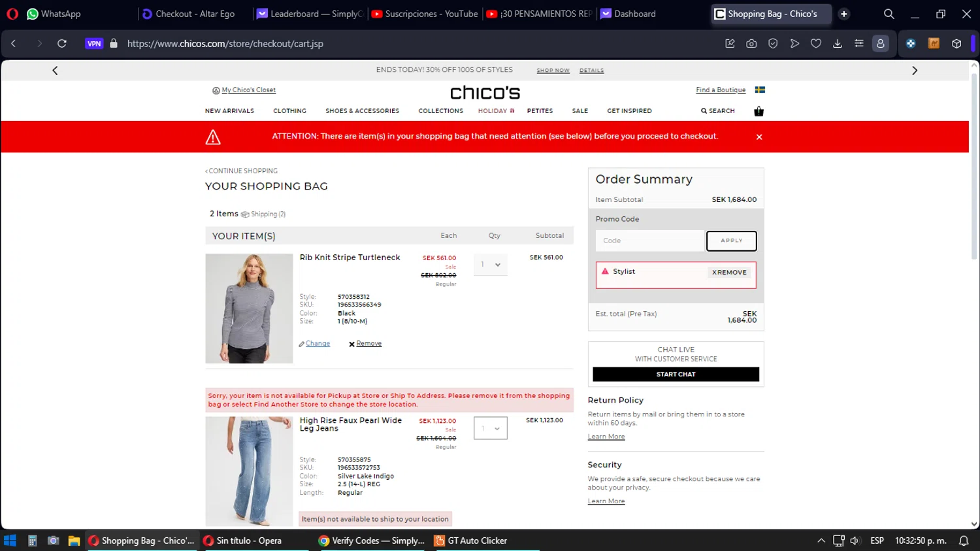This screenshot has width=980, height=551.
Task: Open the COLLECTIONS menu
Action: tap(440, 111)
